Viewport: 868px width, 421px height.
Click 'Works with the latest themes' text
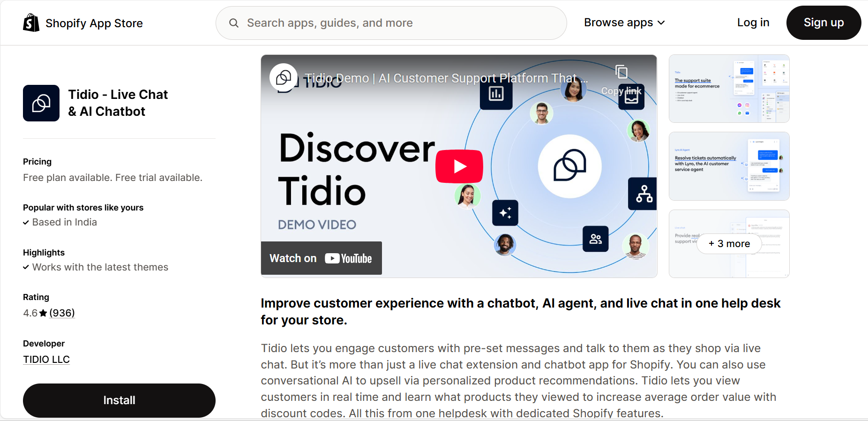100,267
